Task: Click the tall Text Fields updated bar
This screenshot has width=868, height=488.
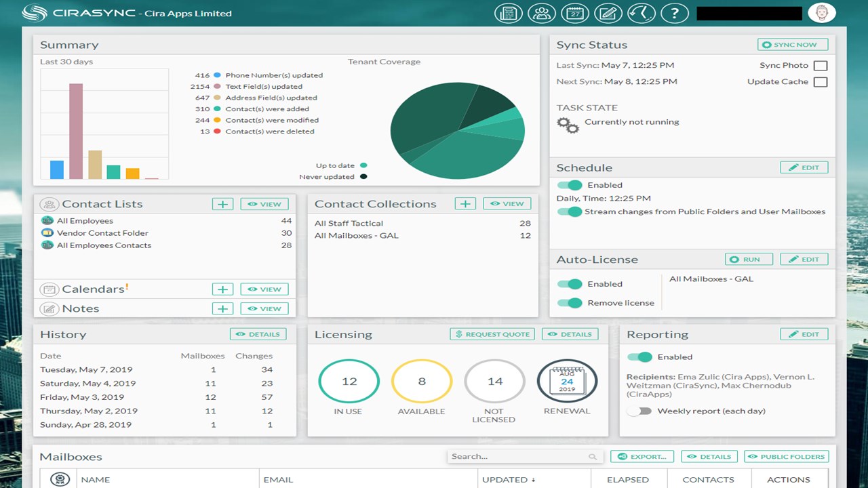Action: point(76,131)
